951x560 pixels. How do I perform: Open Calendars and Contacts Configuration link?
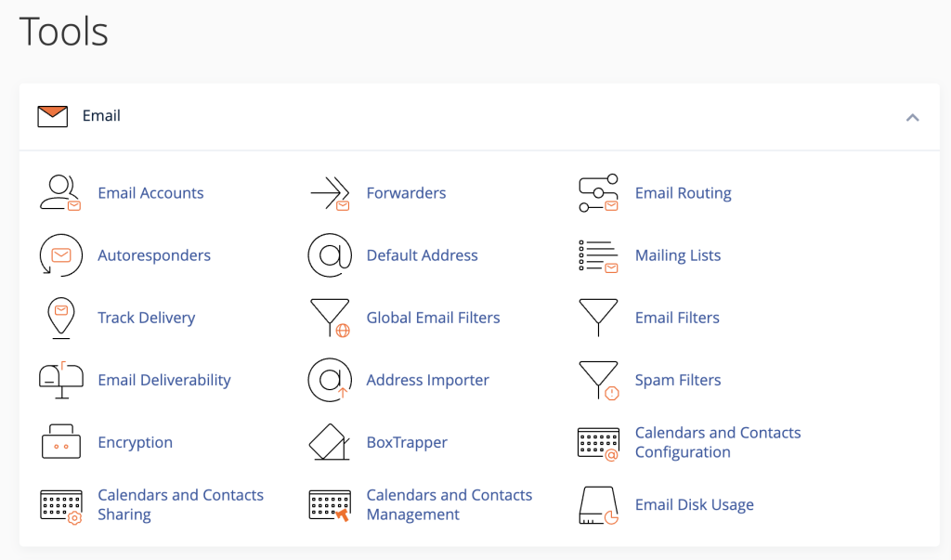click(718, 442)
